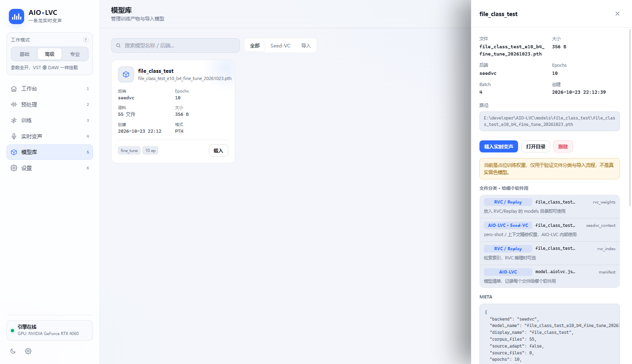
Task: Switch work mode to 基础
Action: [25, 54]
